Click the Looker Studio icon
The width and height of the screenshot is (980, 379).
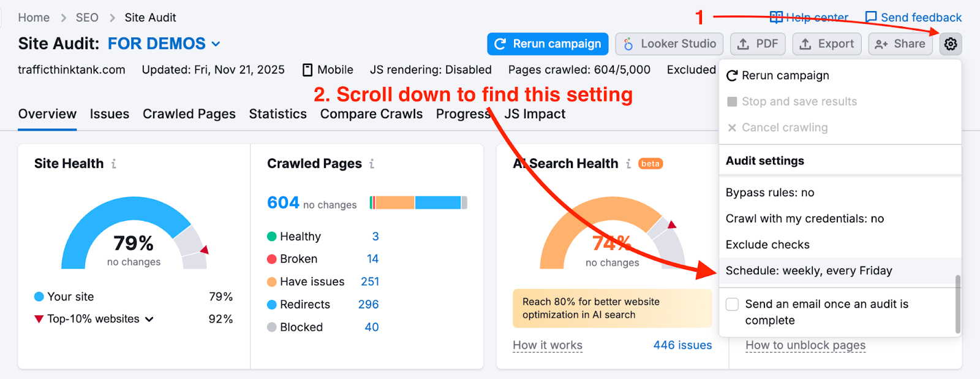coord(627,44)
